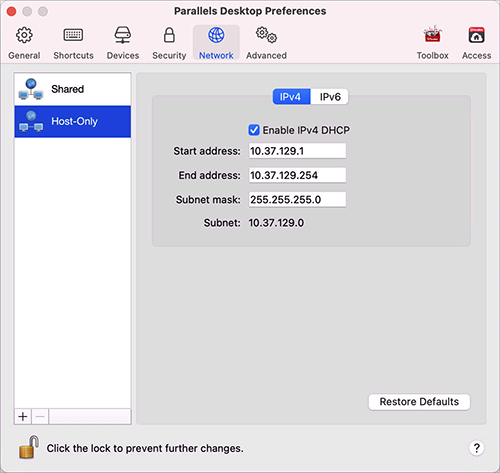Add a new network with plus button
Viewport: 500px width, 473px height.
coord(23,417)
